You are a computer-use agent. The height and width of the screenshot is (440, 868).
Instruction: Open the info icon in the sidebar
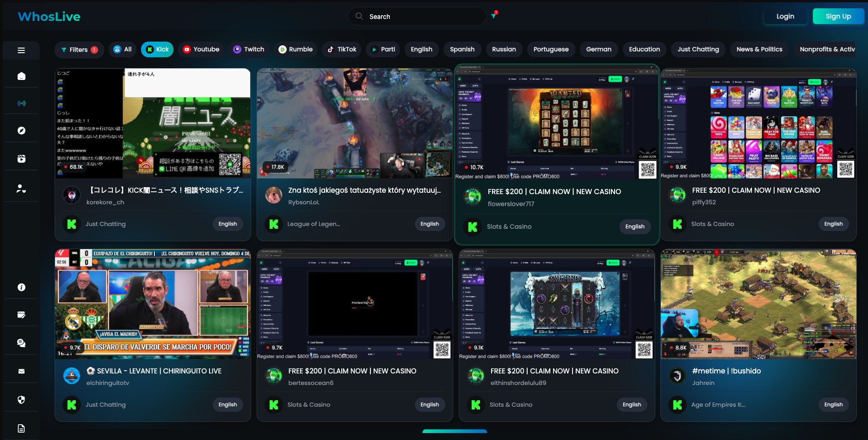(21, 287)
